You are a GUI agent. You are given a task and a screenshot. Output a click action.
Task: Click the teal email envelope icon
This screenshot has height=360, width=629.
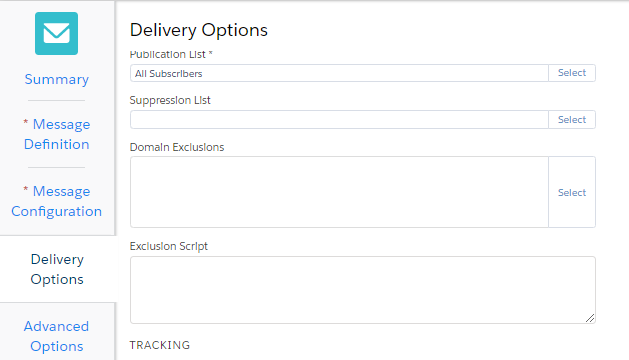56,33
